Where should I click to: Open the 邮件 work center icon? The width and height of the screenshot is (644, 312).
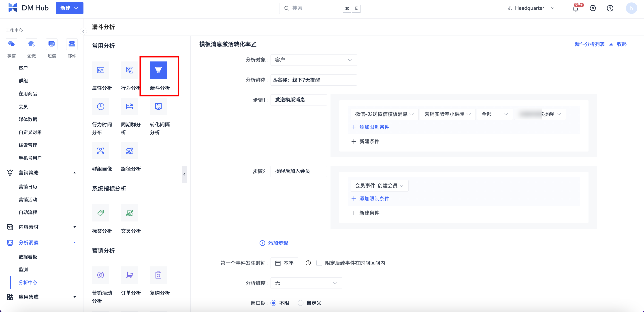72,44
